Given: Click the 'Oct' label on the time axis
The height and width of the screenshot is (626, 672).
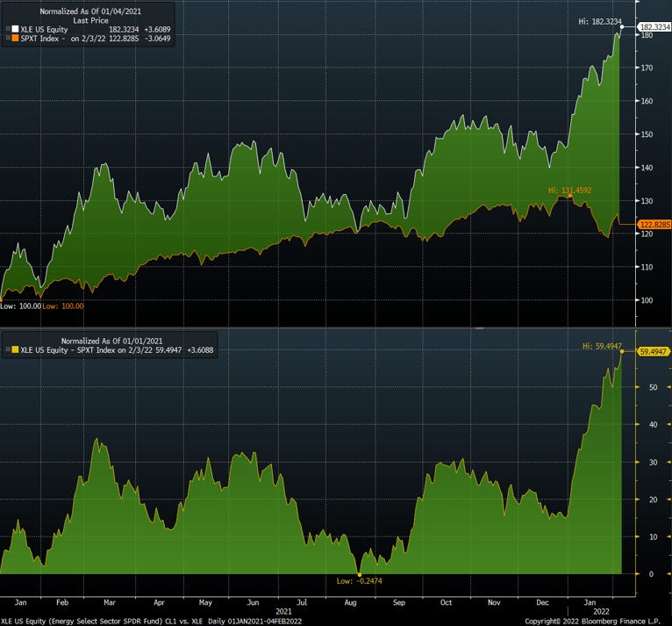Looking at the screenshot, I should click(x=446, y=602).
